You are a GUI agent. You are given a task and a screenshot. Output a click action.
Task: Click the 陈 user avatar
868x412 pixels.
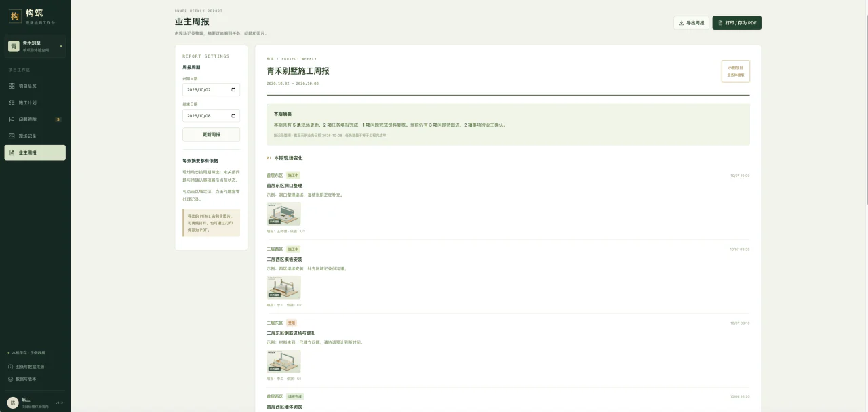click(12, 402)
